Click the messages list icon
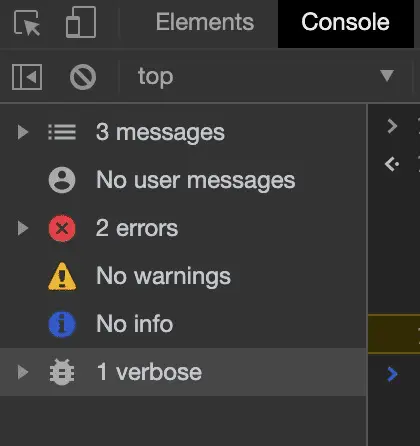 (x=62, y=132)
